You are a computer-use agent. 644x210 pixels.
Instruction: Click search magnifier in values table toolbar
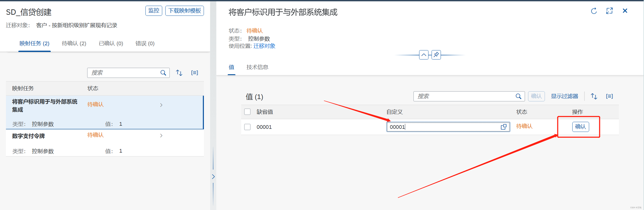[x=518, y=96]
